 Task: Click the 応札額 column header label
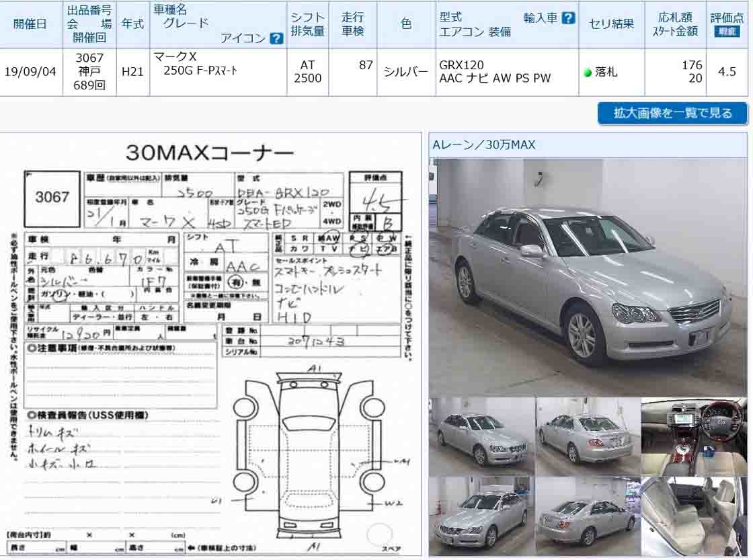click(x=675, y=17)
